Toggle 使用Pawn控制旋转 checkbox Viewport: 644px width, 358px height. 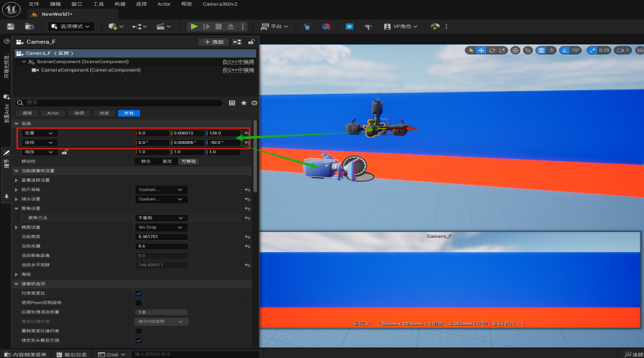click(138, 303)
